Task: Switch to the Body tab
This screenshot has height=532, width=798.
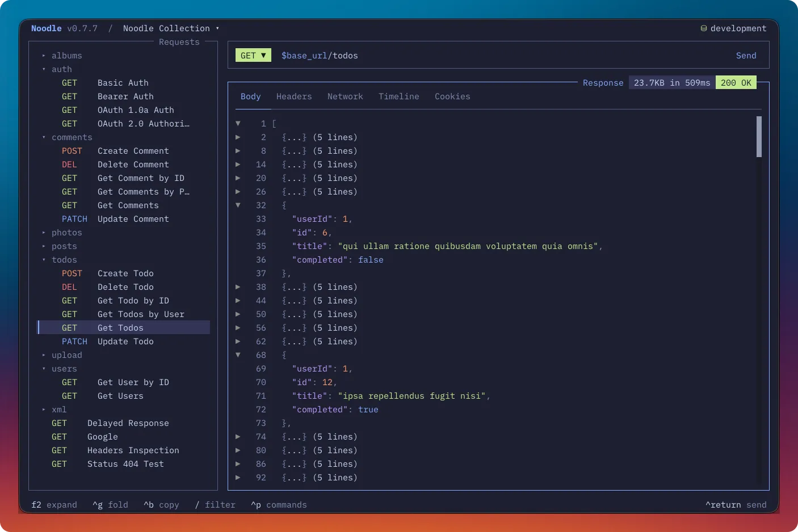Action: (x=251, y=96)
